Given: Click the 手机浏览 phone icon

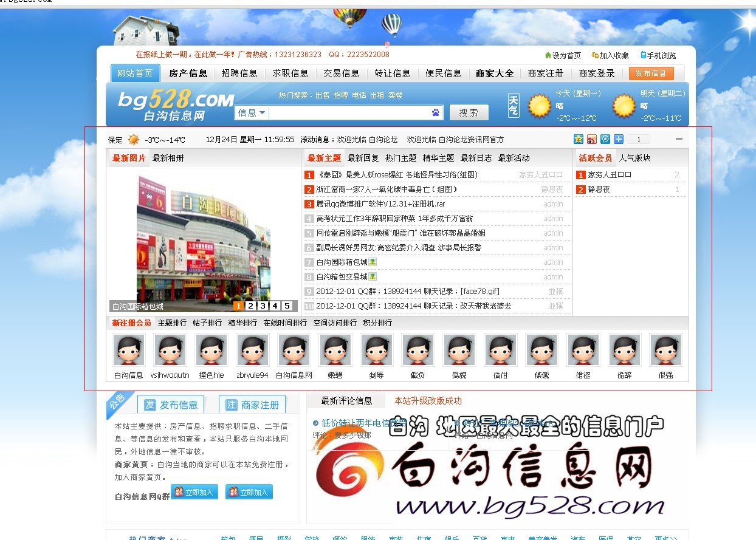Looking at the screenshot, I should coord(644,55).
